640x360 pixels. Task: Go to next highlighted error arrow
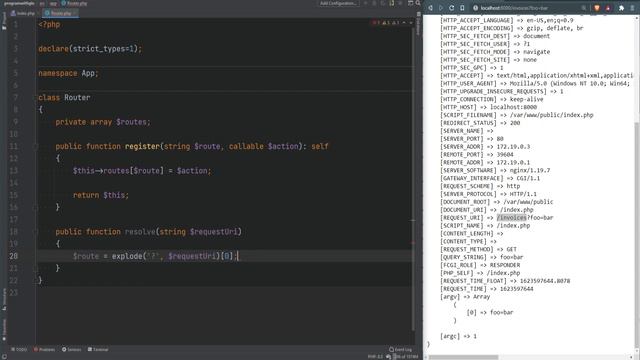coord(411,23)
